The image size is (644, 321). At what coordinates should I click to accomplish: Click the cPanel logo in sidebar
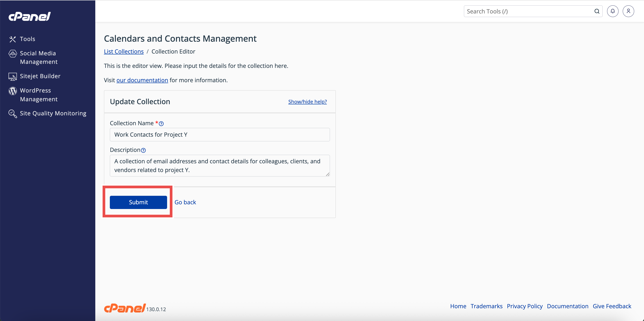click(x=30, y=17)
